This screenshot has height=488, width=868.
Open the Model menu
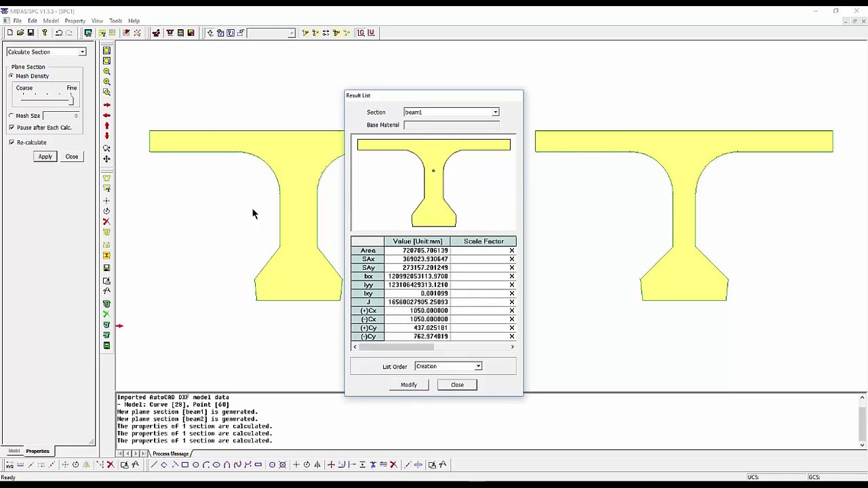51,21
